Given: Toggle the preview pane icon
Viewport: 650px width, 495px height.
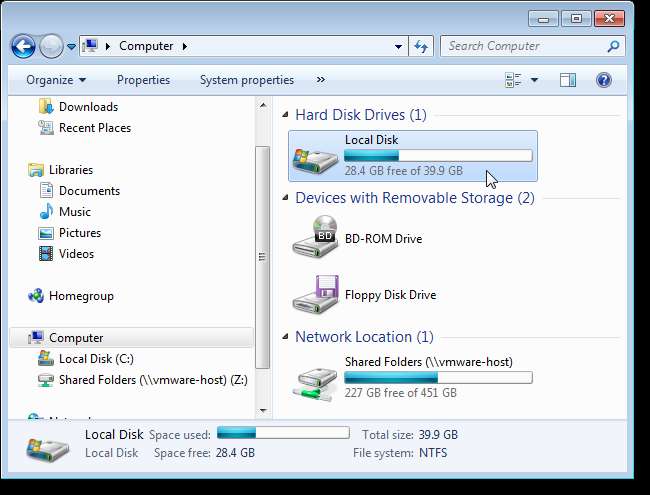Looking at the screenshot, I should coord(568,80).
